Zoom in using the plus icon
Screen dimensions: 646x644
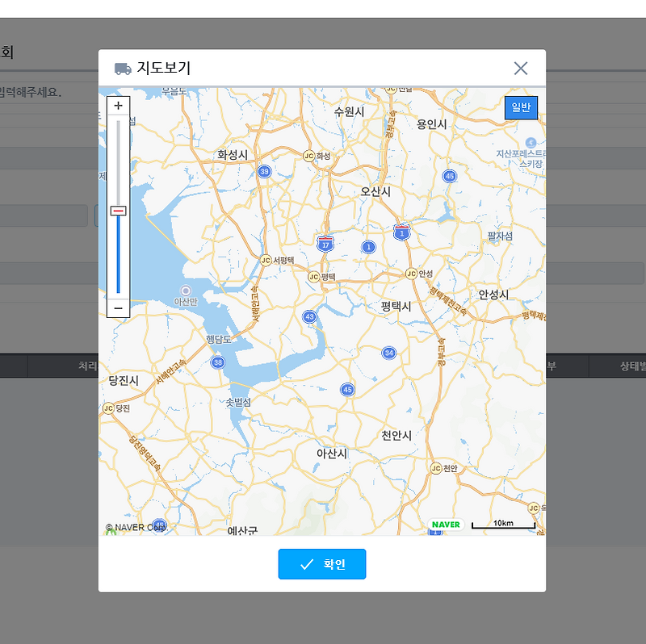point(118,106)
